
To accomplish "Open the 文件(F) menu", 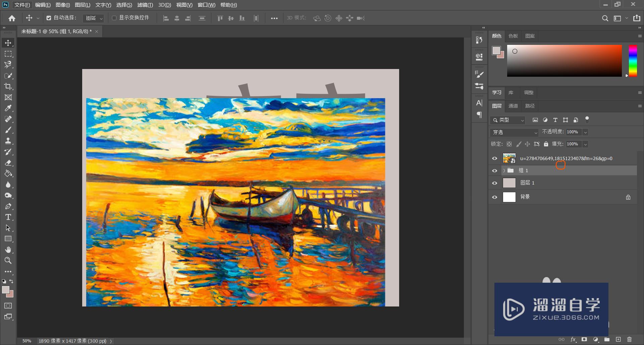I will pos(22,5).
